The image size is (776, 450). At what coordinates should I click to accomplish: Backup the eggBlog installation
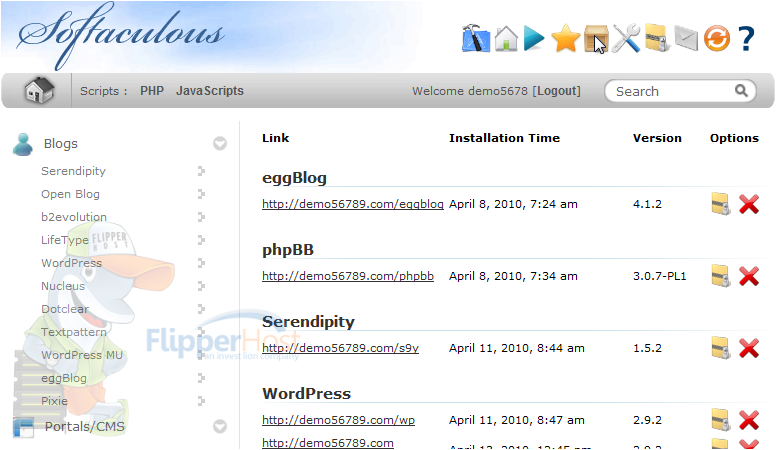(721, 203)
